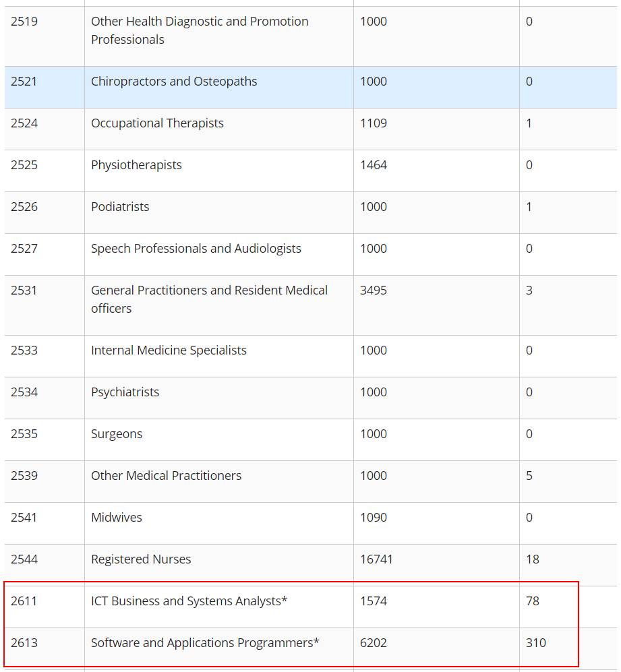The width and height of the screenshot is (621, 672).
Task: Click the Midwives ceiling value 1090
Action: (374, 518)
